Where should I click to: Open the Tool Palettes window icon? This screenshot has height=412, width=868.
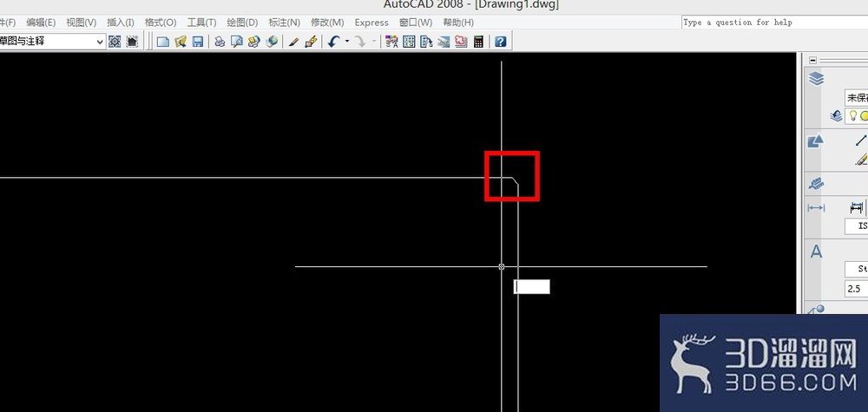pyautogui.click(x=426, y=42)
